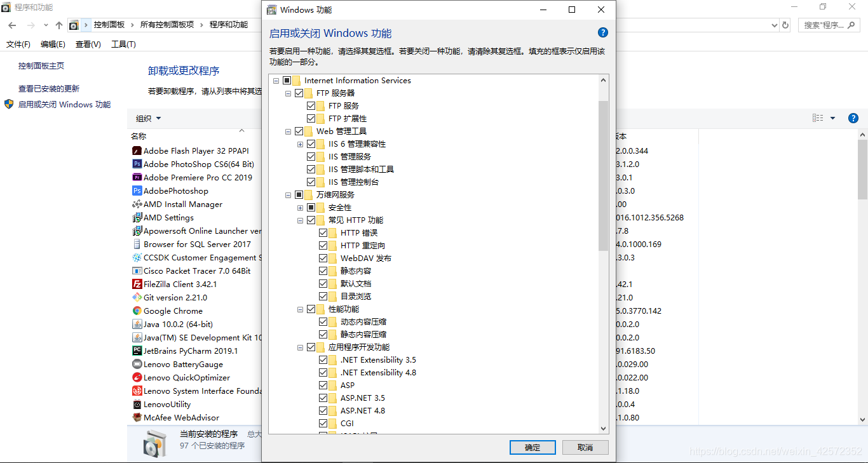
Task: Click the AdobePhotoshop icon
Action: pos(137,191)
